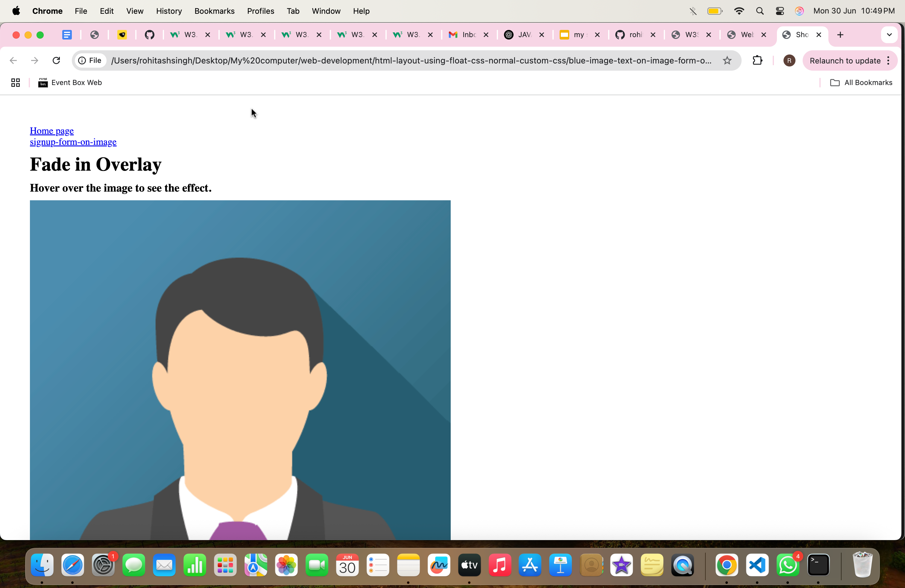
Task: Open the Extensions puzzle icon
Action: (x=757, y=60)
